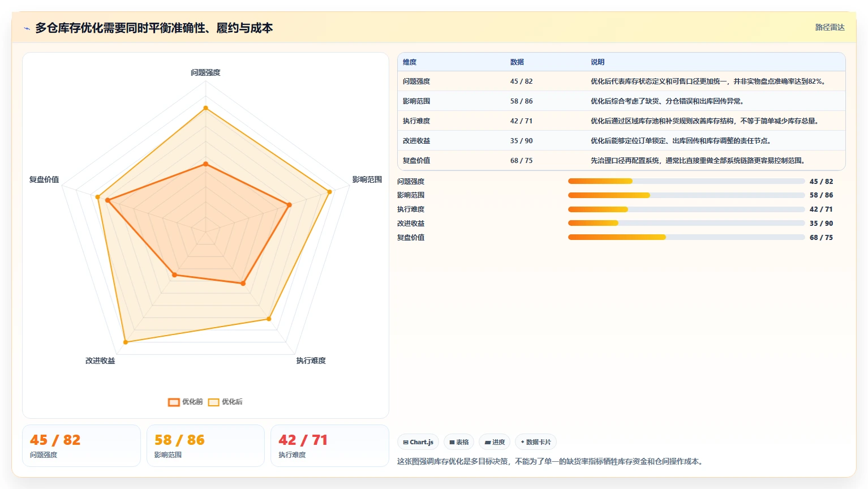This screenshot has height=489, width=868.
Task: Click the 进度 pill tag
Action: coord(495,442)
